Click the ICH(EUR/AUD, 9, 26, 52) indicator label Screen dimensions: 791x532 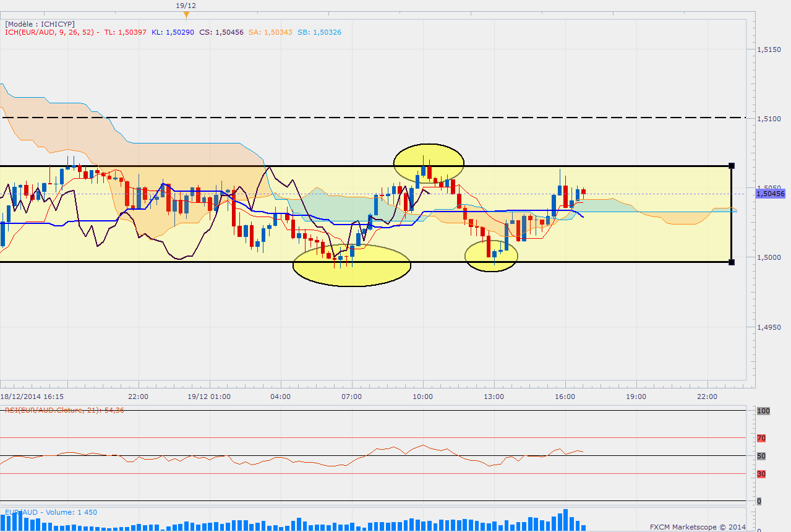click(50, 32)
